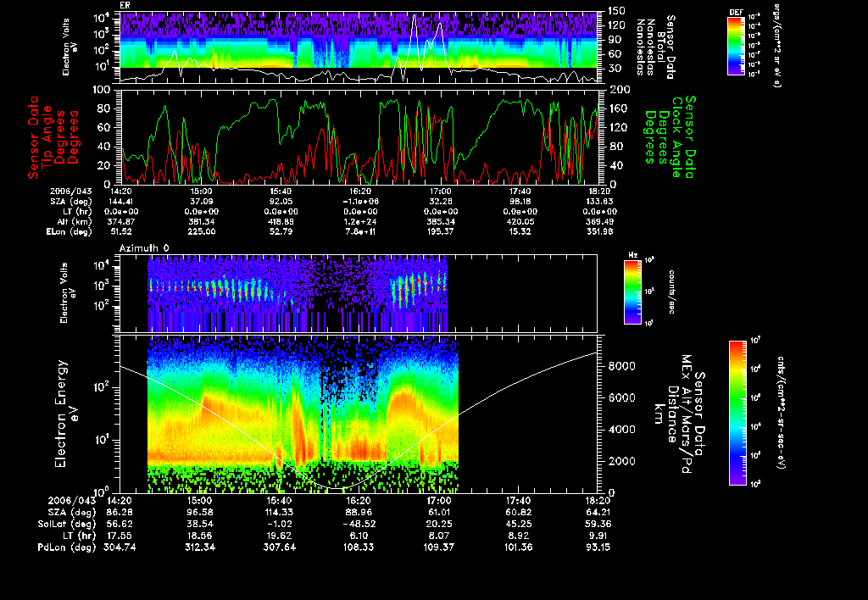Viewport: 868px width, 600px height.
Task: Click the 16:20 tick label under the bottom plot
Action: pos(359,501)
